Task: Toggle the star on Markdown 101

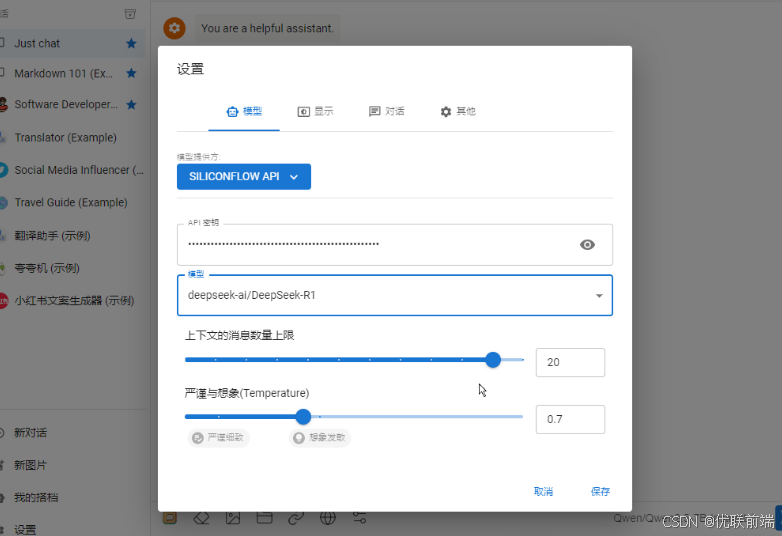Action: [131, 73]
